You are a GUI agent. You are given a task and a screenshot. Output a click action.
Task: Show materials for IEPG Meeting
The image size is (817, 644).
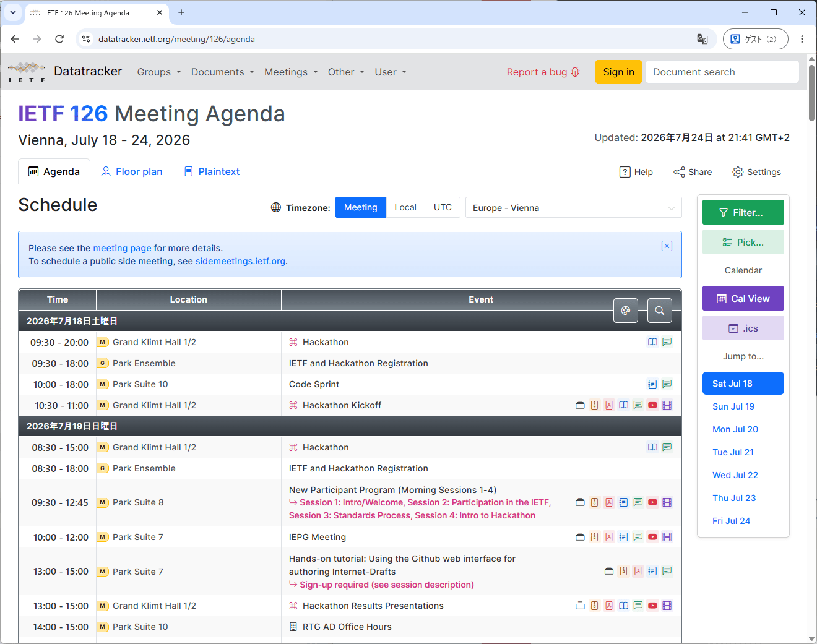coord(580,537)
